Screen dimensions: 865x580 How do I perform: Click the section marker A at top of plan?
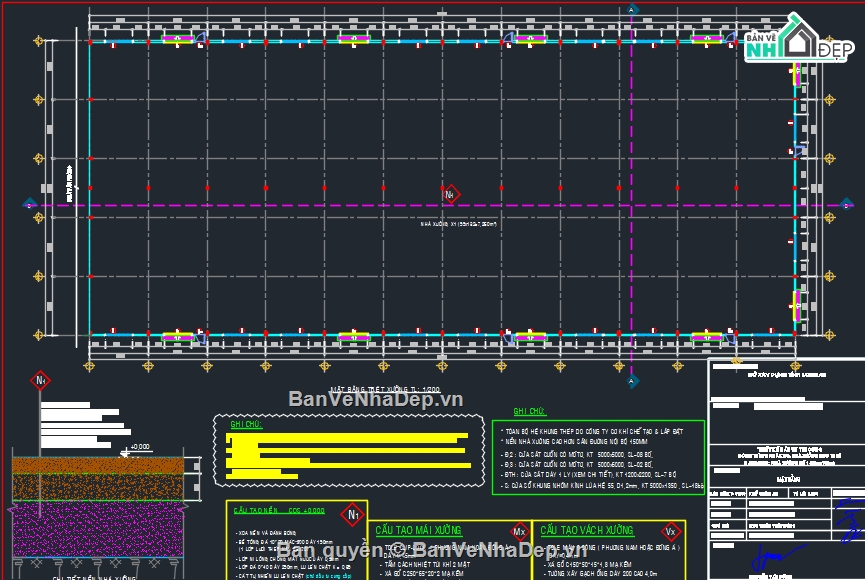tap(632, 9)
